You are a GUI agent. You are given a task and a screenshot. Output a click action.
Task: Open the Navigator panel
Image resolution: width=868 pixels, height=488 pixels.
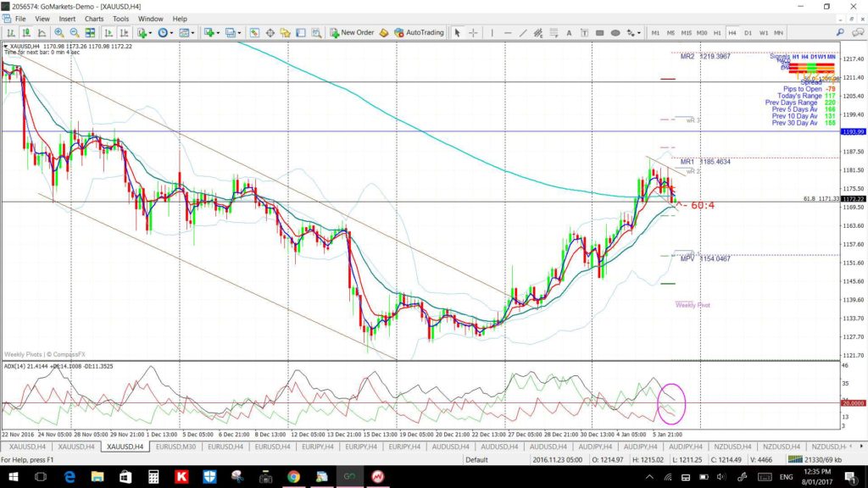coord(285,33)
